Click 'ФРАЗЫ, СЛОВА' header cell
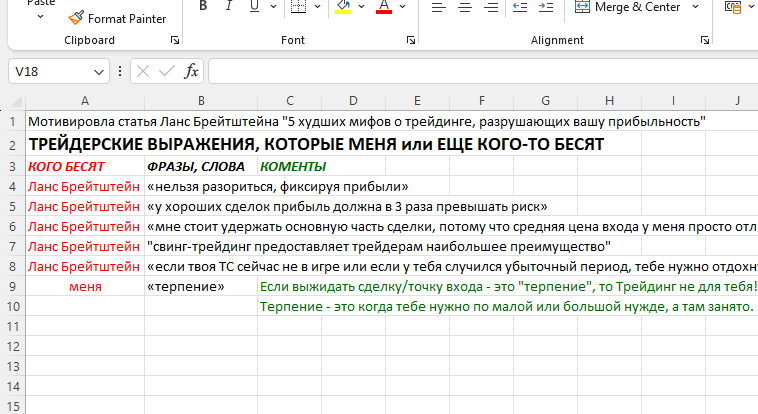This screenshot has width=758, height=414. tap(201, 166)
